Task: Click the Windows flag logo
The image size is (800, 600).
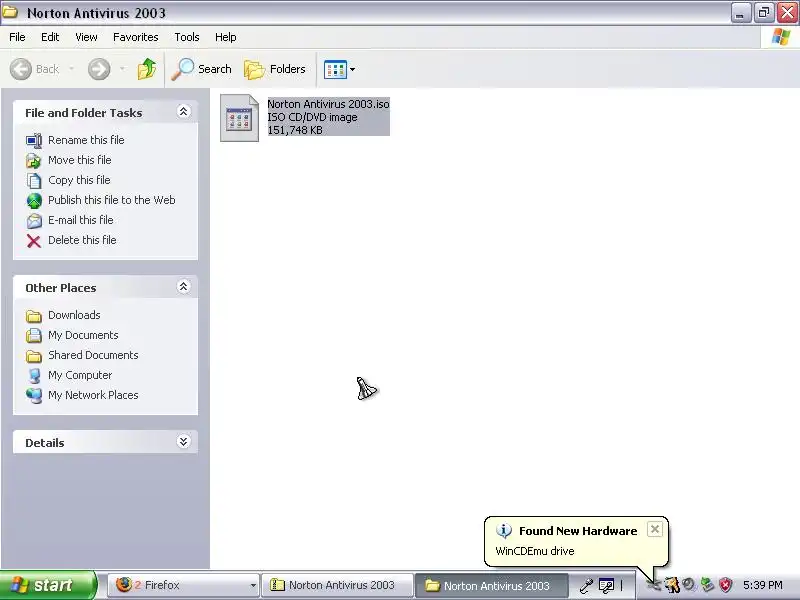Action: [781, 37]
